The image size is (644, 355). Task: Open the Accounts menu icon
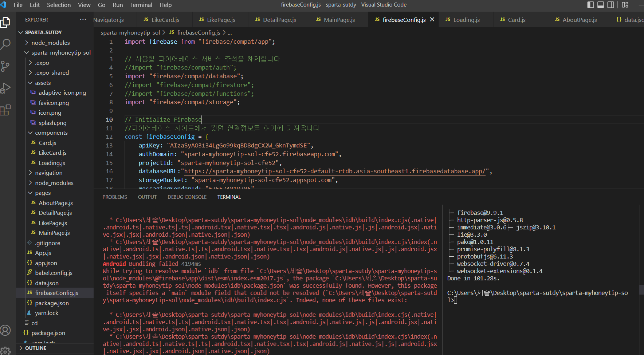[5, 330]
